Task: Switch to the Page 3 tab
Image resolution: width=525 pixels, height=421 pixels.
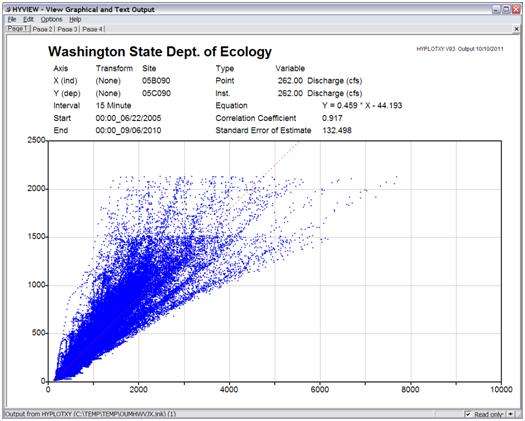Action: point(67,29)
